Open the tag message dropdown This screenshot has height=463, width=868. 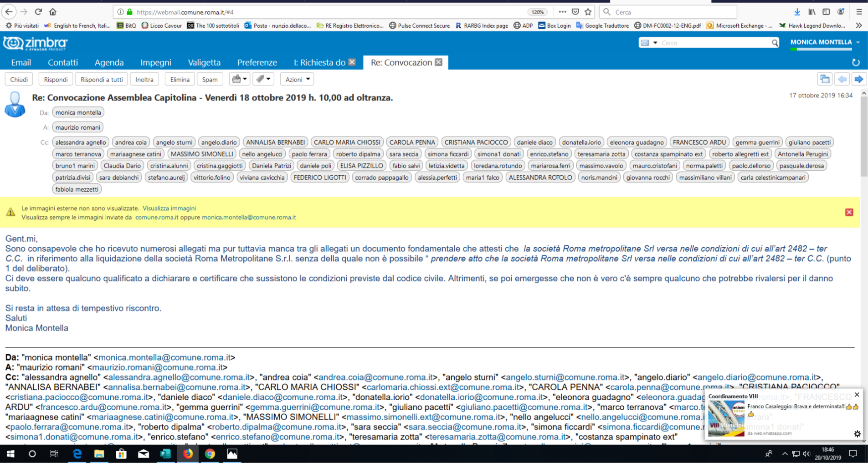tap(263, 79)
